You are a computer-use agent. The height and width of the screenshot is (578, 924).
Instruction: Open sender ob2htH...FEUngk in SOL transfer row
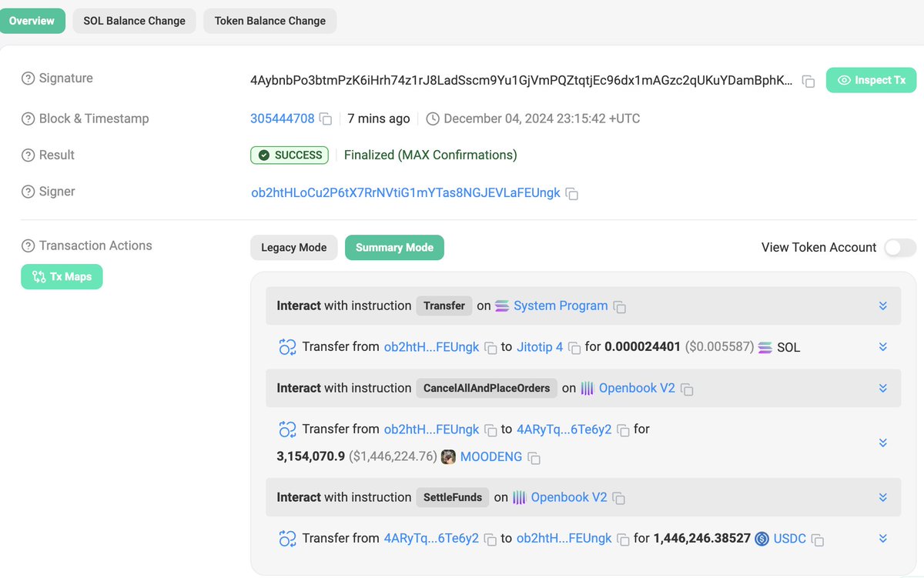tap(431, 347)
